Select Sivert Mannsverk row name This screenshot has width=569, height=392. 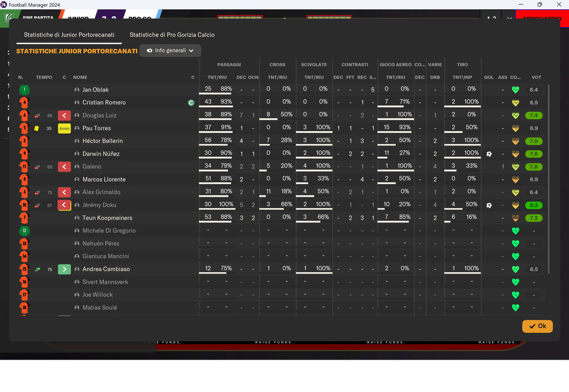click(x=105, y=282)
